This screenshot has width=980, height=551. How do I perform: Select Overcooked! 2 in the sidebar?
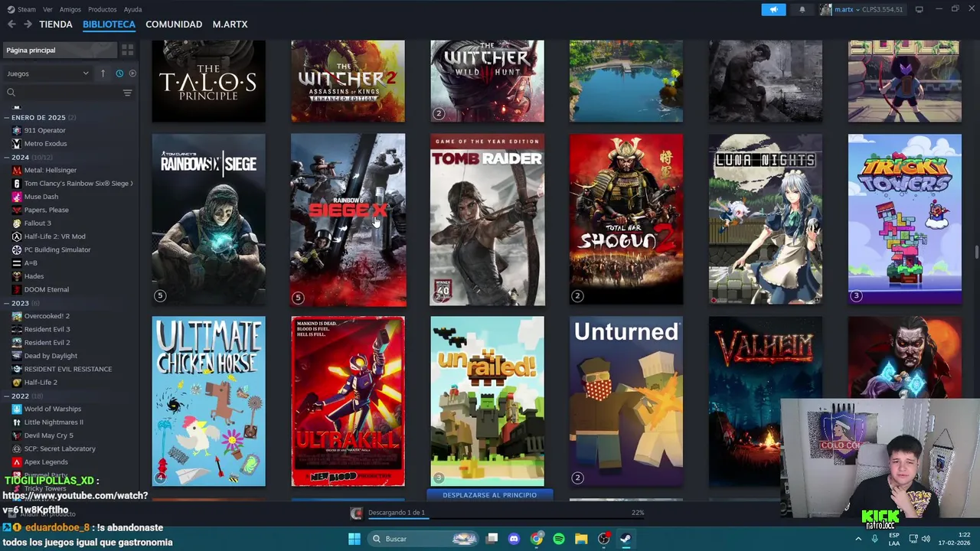click(47, 316)
